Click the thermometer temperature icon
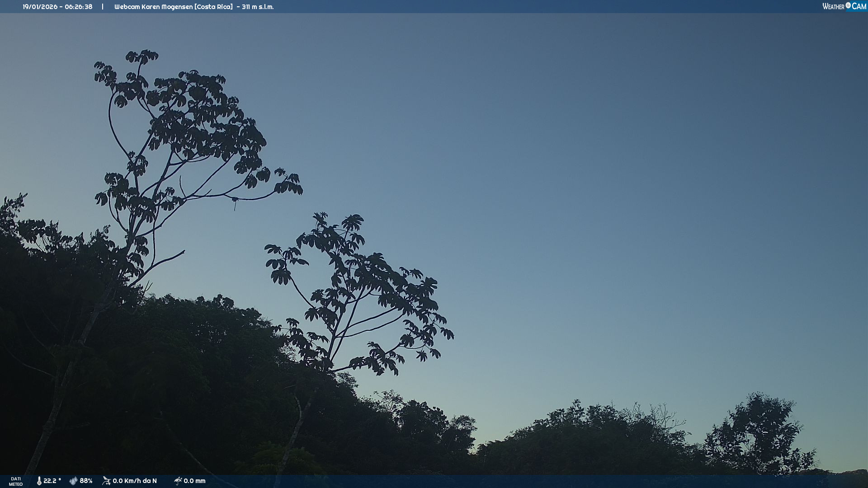Image resolution: width=868 pixels, height=488 pixels. tap(39, 481)
